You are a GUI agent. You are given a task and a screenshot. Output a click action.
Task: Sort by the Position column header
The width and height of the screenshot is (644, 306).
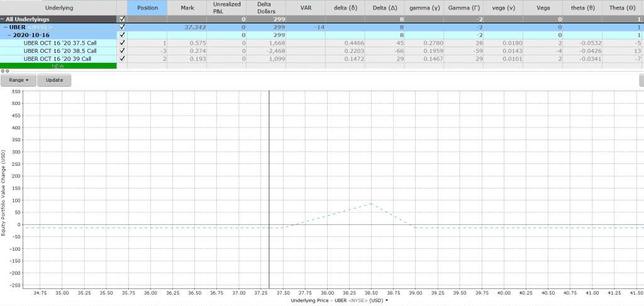click(x=147, y=8)
